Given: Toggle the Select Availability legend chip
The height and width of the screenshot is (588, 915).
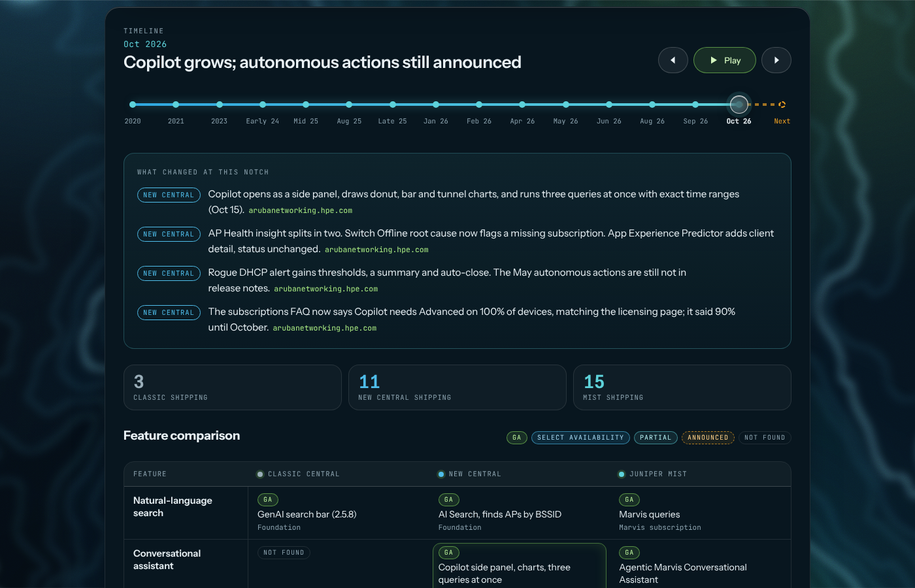Looking at the screenshot, I should [x=580, y=438].
